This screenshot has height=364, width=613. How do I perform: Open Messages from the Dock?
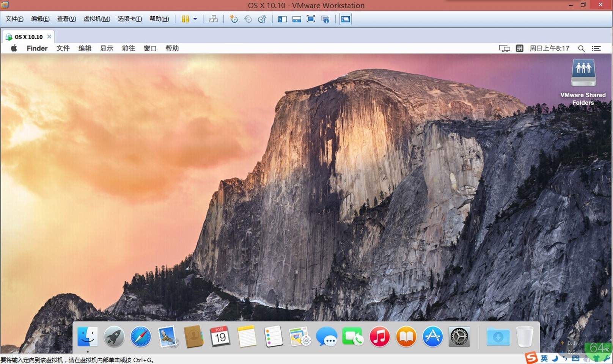[x=326, y=336]
